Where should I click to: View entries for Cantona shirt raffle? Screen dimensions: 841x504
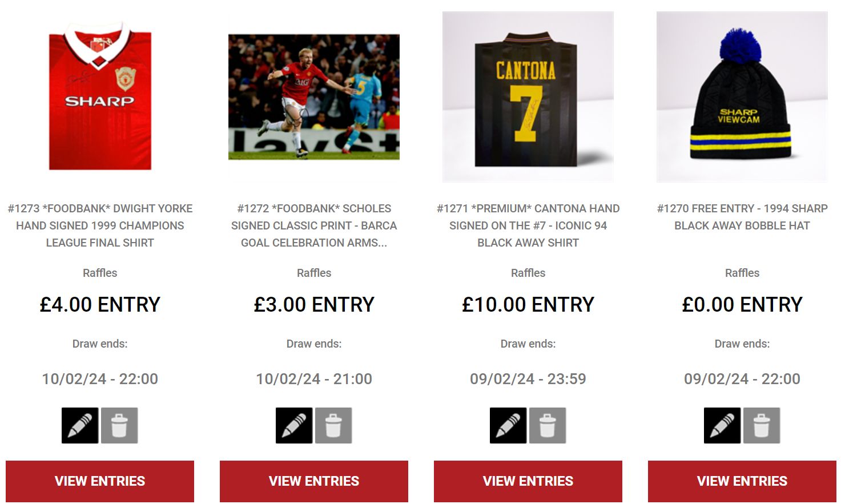click(528, 481)
